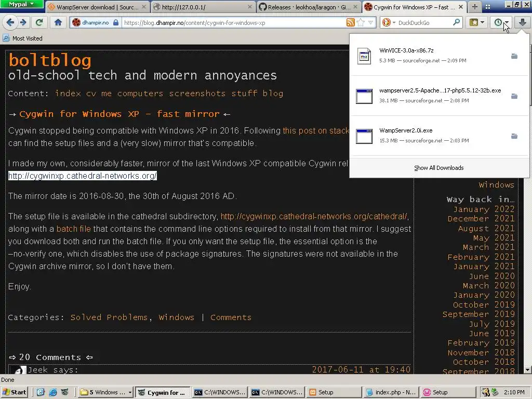
Task: Launch Internet Explorer from quick launch
Action: (x=52, y=392)
